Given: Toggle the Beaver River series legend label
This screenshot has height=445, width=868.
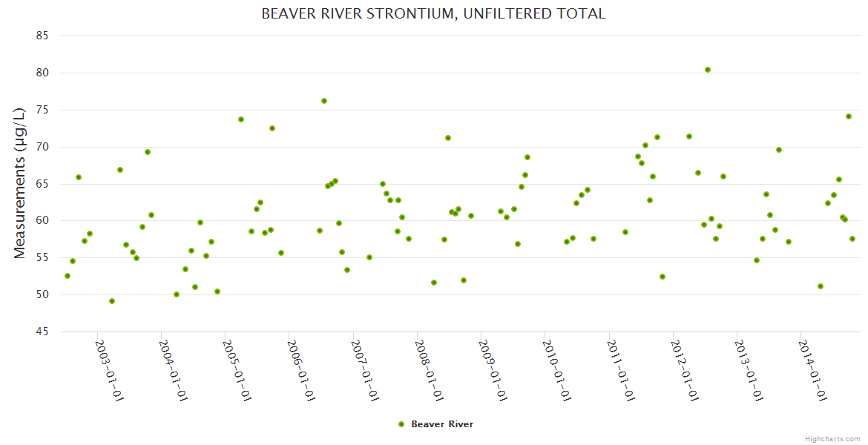Looking at the screenshot, I should (x=442, y=424).
